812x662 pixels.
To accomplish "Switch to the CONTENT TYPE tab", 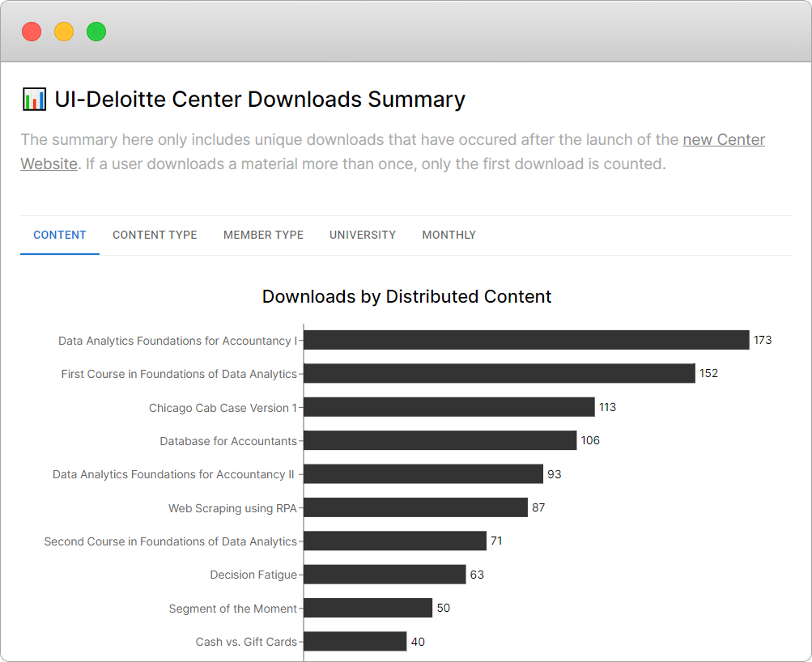I will (155, 235).
